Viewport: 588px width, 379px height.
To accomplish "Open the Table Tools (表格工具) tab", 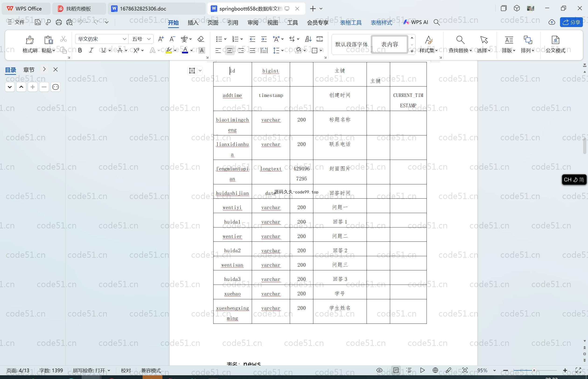I will [351, 22].
